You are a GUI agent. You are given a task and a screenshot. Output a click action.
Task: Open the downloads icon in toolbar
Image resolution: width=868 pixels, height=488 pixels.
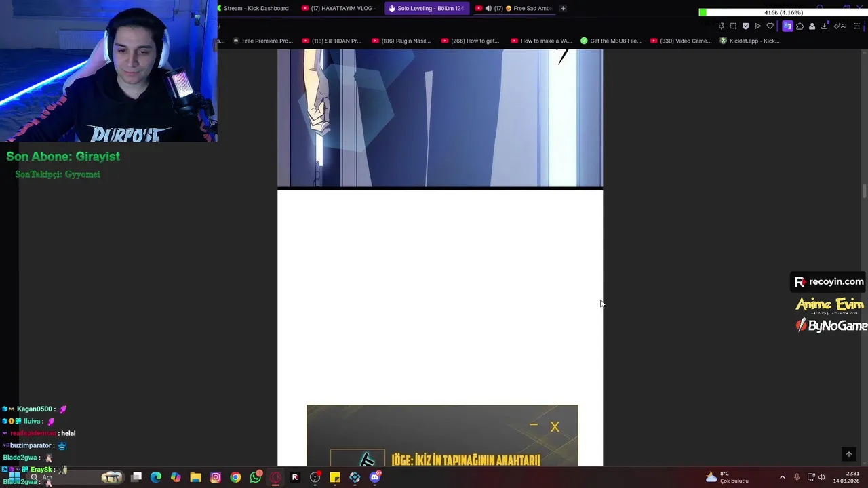(x=824, y=26)
